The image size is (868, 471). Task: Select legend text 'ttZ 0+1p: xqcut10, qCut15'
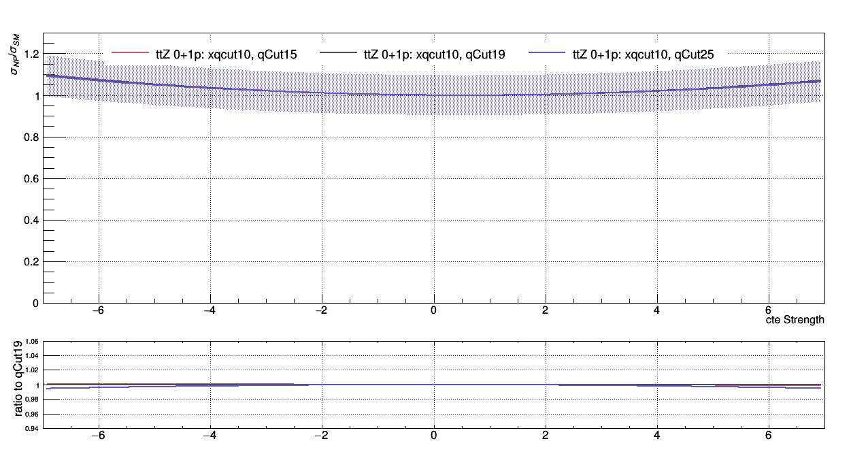point(226,55)
